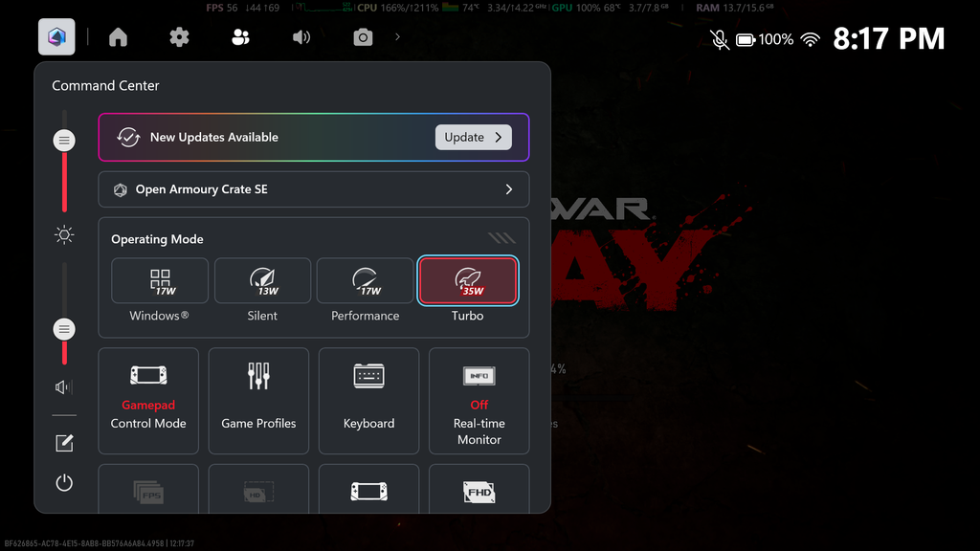Open the Armoury Crate logo tab

coord(56,37)
